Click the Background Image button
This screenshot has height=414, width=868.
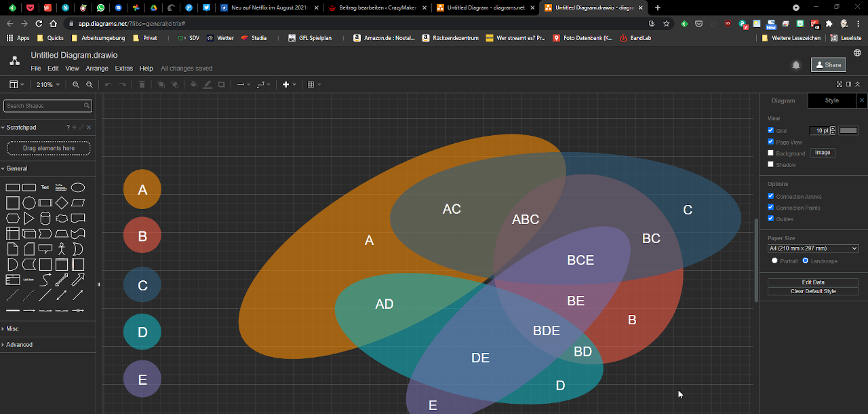click(x=823, y=153)
